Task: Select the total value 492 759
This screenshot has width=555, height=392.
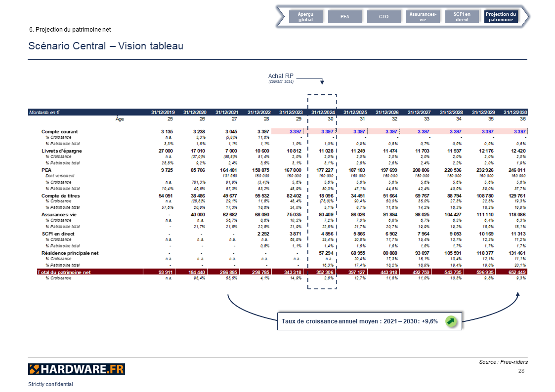Action: tap(421, 272)
